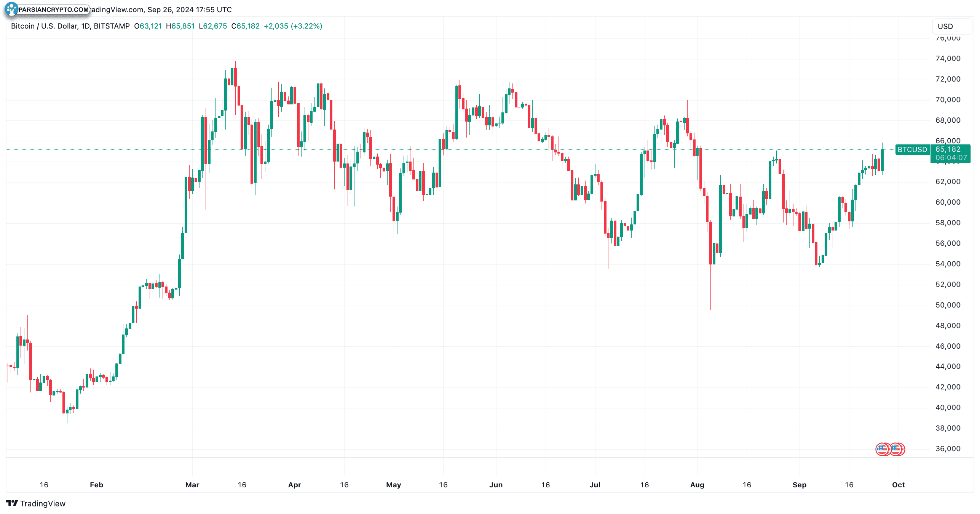Click the 54,000 price axis label

tap(948, 264)
